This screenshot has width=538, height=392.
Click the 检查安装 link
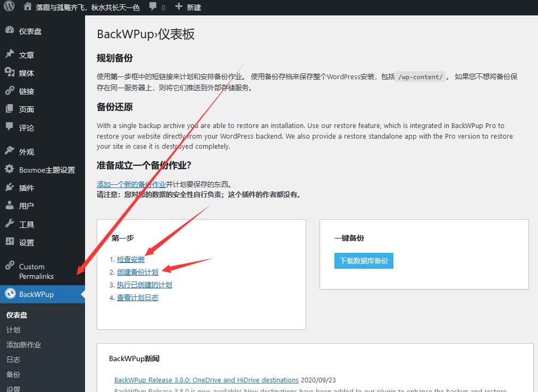[x=131, y=259]
